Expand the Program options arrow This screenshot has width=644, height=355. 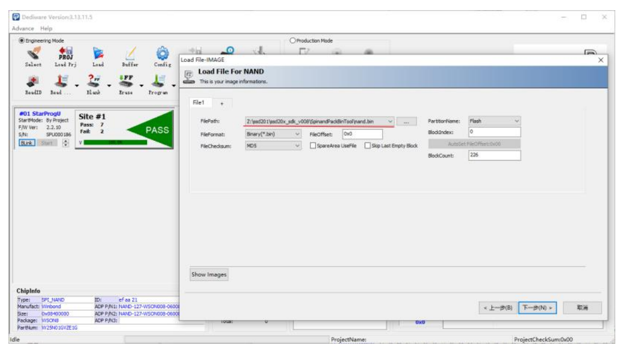[x=174, y=86]
